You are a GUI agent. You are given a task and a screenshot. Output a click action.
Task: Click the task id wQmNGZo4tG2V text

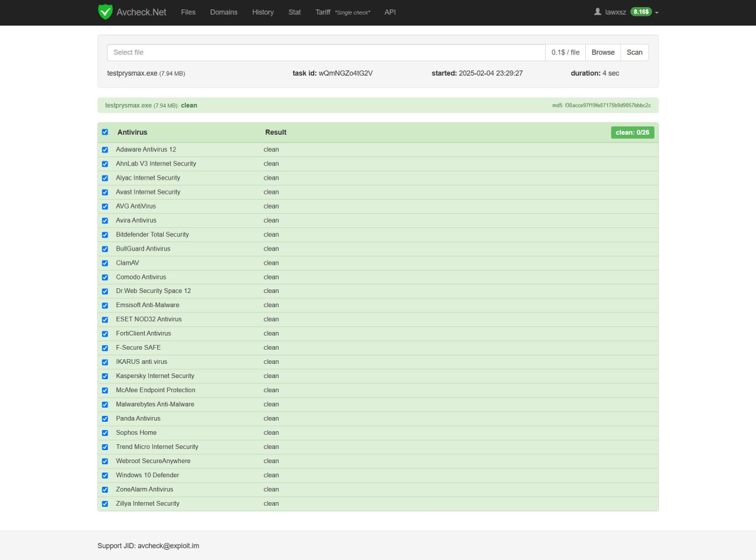point(333,73)
